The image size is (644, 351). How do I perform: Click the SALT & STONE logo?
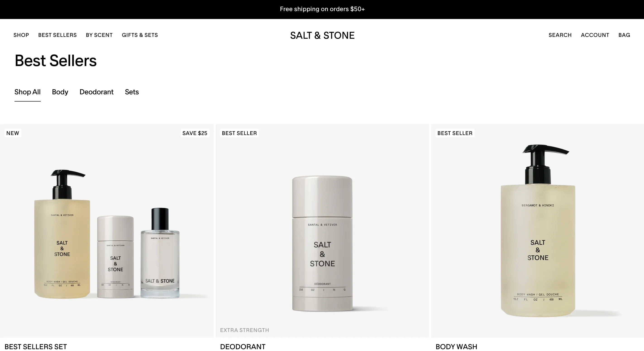[x=322, y=35]
